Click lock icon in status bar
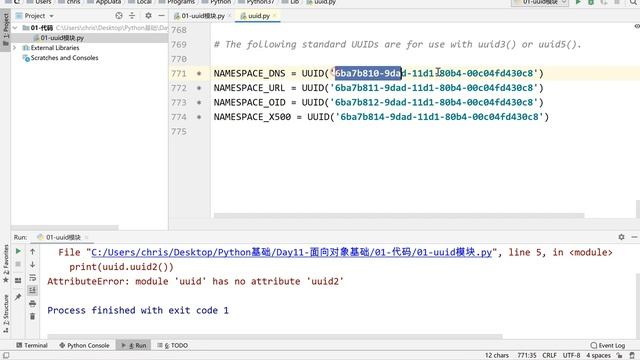Image resolution: width=640 pixels, height=360 pixels. point(620,356)
